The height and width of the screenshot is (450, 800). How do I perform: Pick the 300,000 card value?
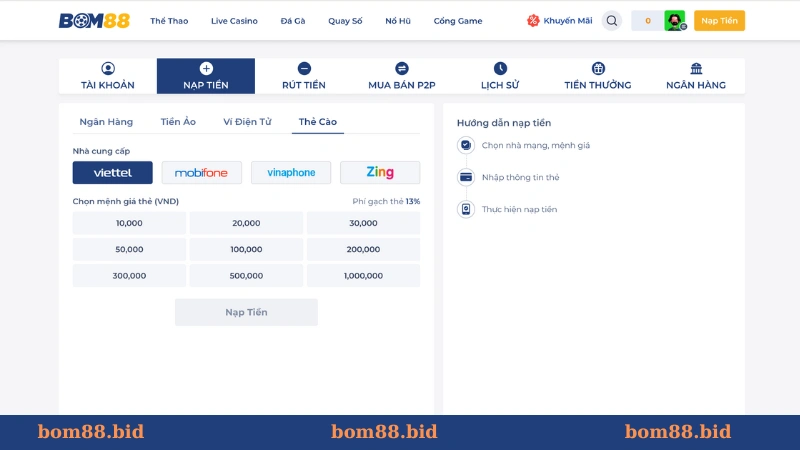point(129,276)
